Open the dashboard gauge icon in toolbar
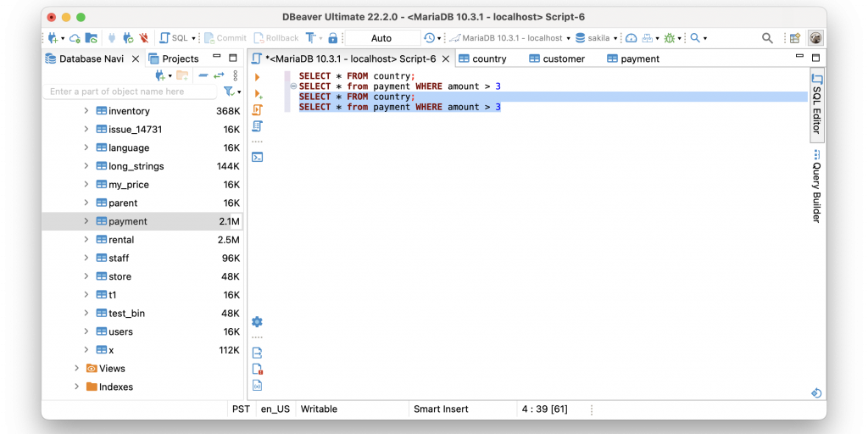 (631, 38)
